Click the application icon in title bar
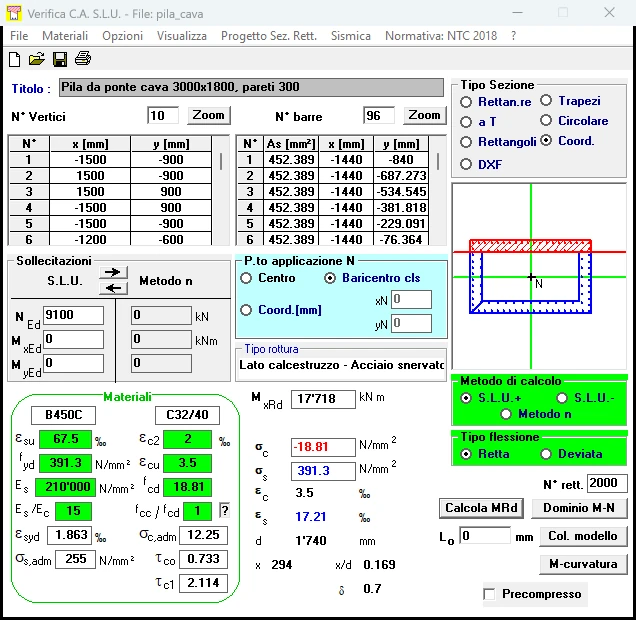The image size is (636, 620). [14, 13]
